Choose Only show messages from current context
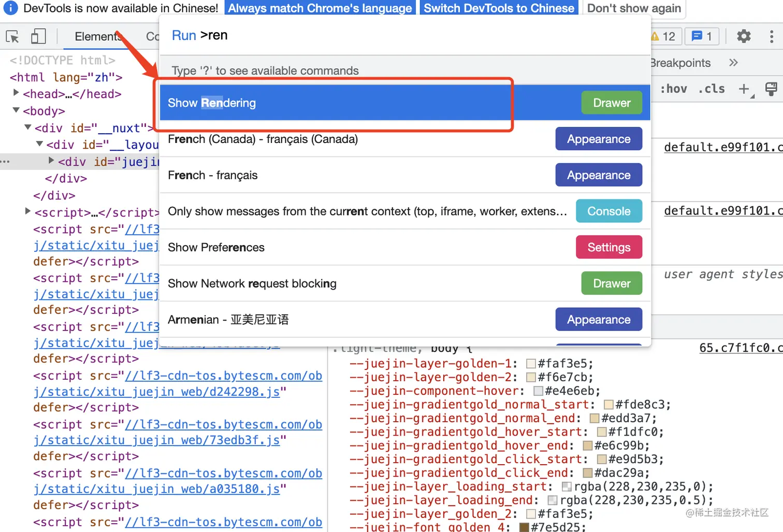 point(405,211)
